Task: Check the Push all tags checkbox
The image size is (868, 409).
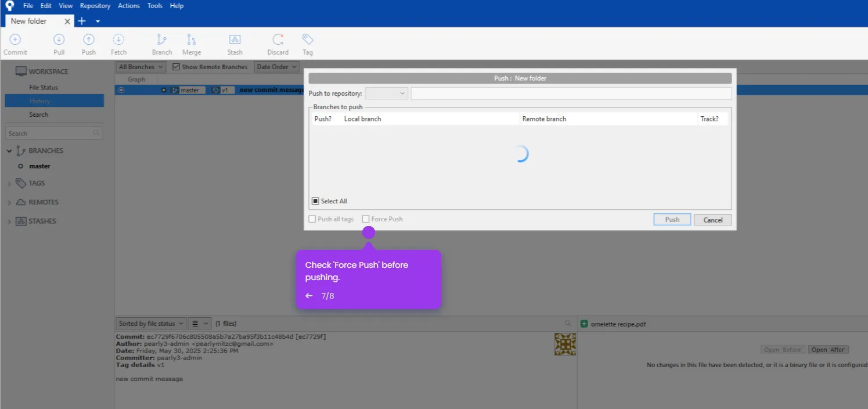Action: tap(312, 219)
